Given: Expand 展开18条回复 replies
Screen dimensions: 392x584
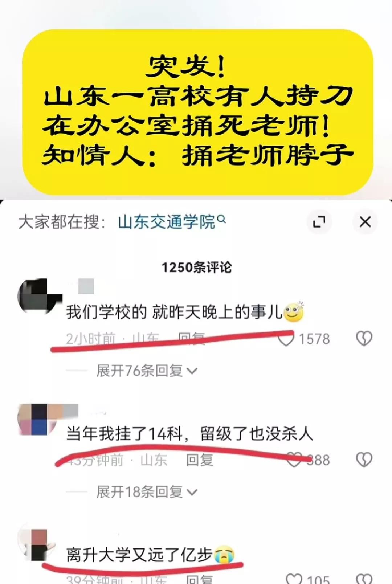Looking at the screenshot, I should click(x=146, y=492).
